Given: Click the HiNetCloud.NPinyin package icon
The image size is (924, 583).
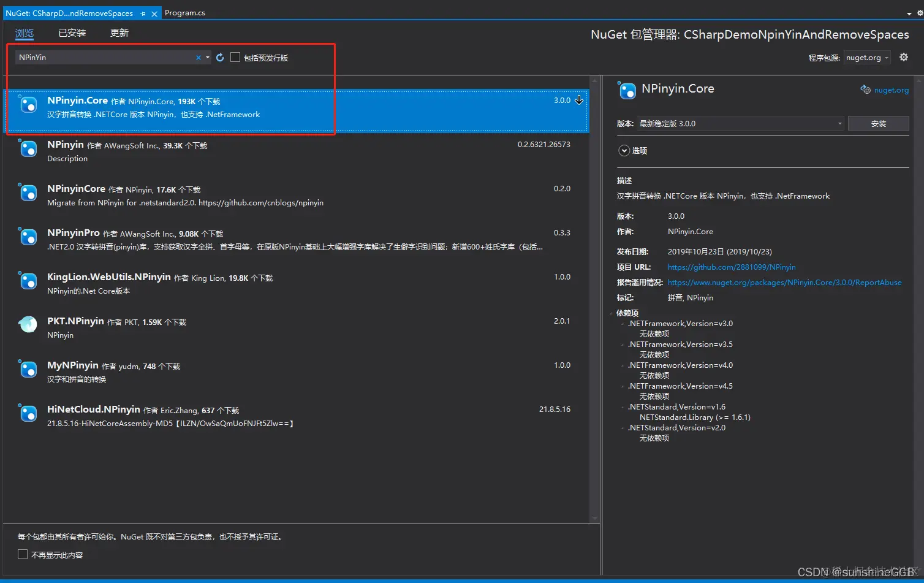Looking at the screenshot, I should pos(28,413).
